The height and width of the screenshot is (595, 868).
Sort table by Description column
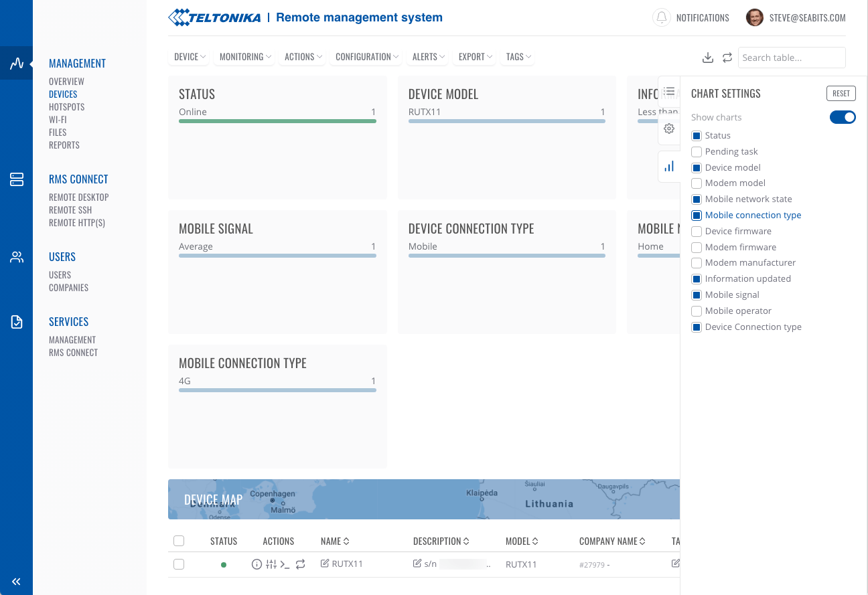pyautogui.click(x=441, y=541)
